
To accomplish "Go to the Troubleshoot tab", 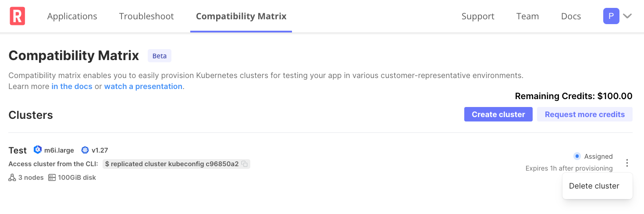I will click(x=146, y=16).
